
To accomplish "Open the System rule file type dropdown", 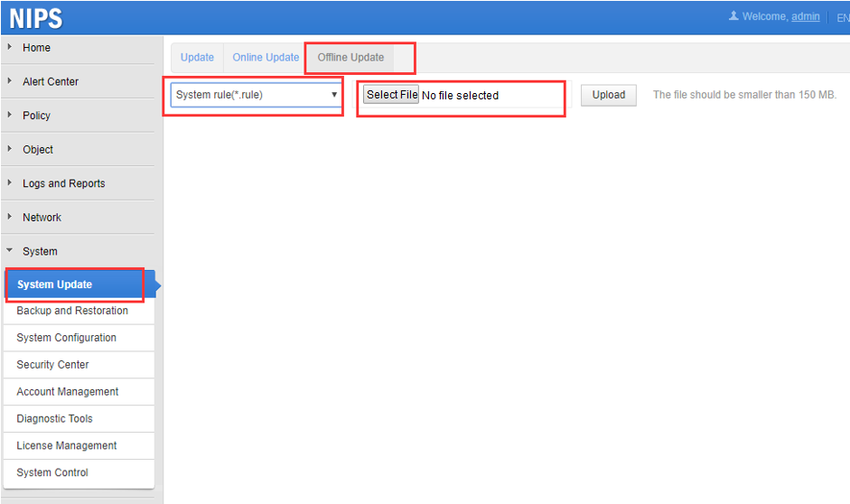I will [x=257, y=95].
